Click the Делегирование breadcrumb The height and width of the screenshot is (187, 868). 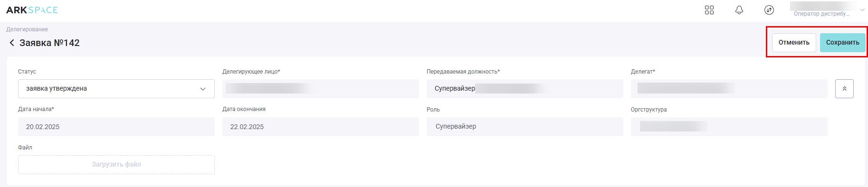[27, 29]
